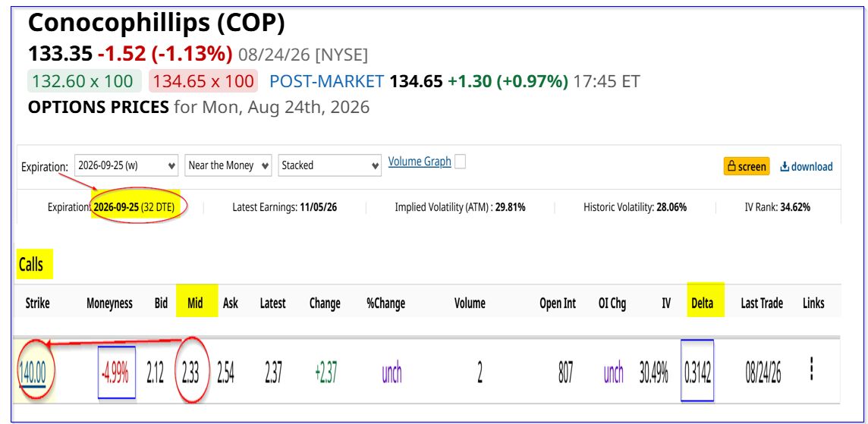Viewport: 868px width, 424px height.
Task: Click the download link
Action: click(x=806, y=167)
